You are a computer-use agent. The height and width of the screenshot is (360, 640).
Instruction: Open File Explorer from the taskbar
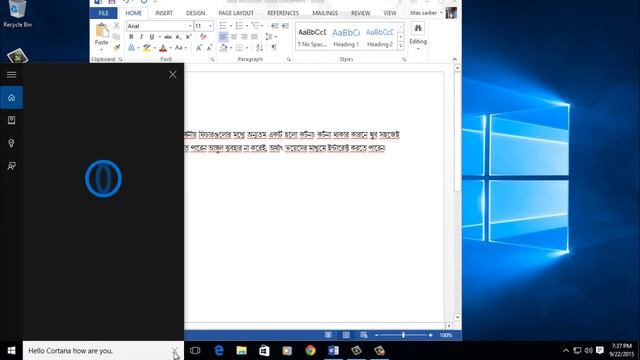(242, 351)
